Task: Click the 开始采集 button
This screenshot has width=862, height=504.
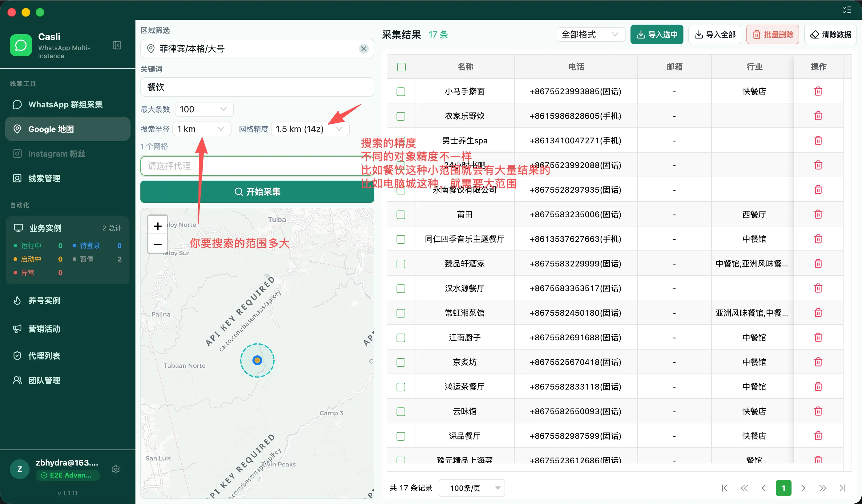Action: pyautogui.click(x=257, y=191)
